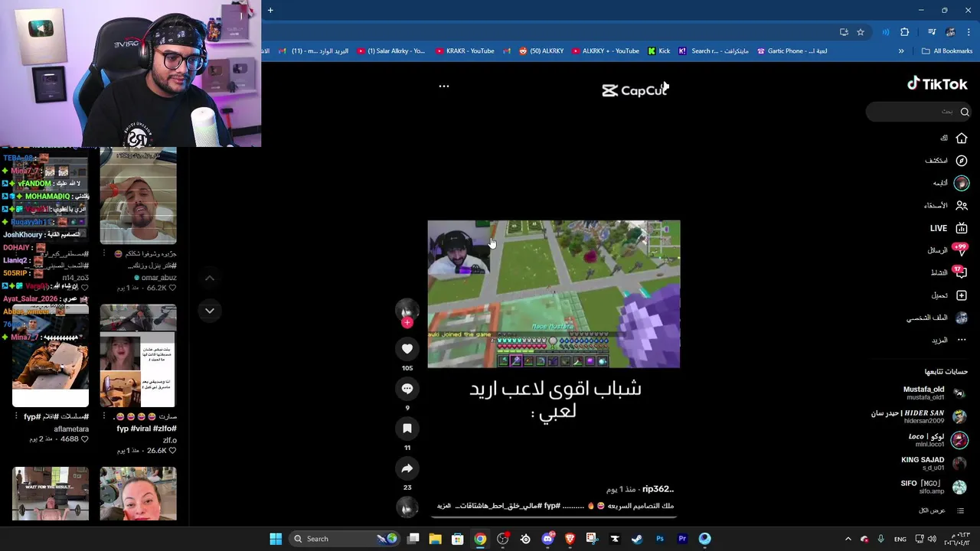Open Photoshop from the taskbar
Screen dimensions: 980x551
pyautogui.click(x=660, y=539)
